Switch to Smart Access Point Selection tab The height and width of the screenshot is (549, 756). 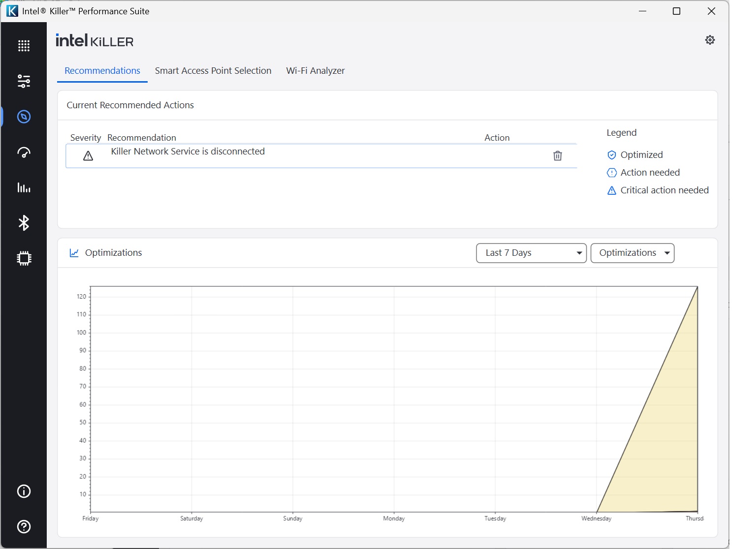click(213, 71)
